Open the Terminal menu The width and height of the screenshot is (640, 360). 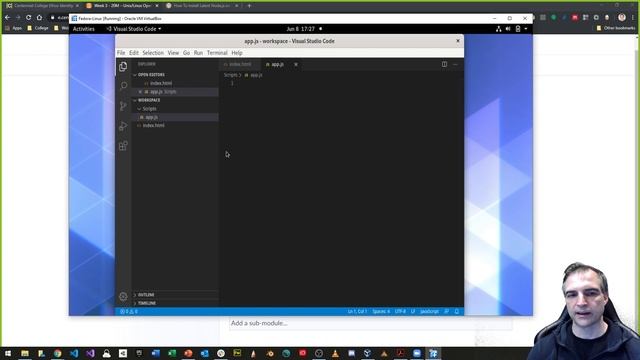click(217, 53)
